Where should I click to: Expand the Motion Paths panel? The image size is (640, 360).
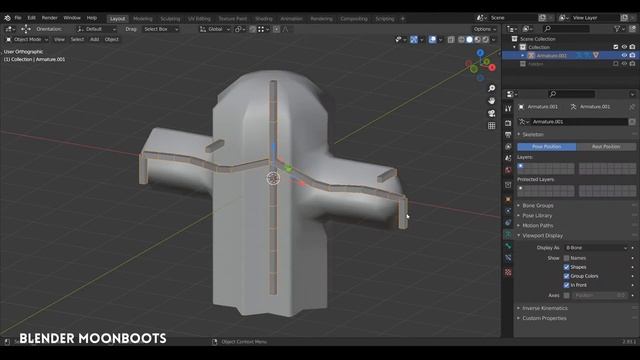(x=538, y=225)
